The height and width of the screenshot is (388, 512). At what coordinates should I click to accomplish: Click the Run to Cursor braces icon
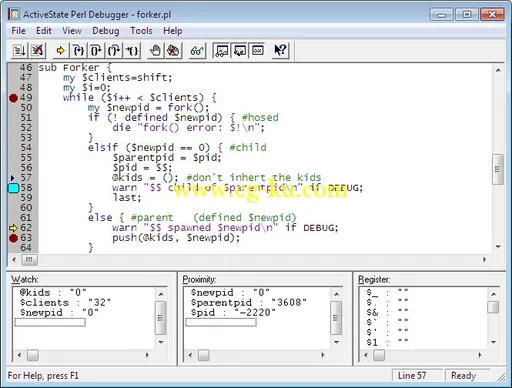tap(132, 51)
